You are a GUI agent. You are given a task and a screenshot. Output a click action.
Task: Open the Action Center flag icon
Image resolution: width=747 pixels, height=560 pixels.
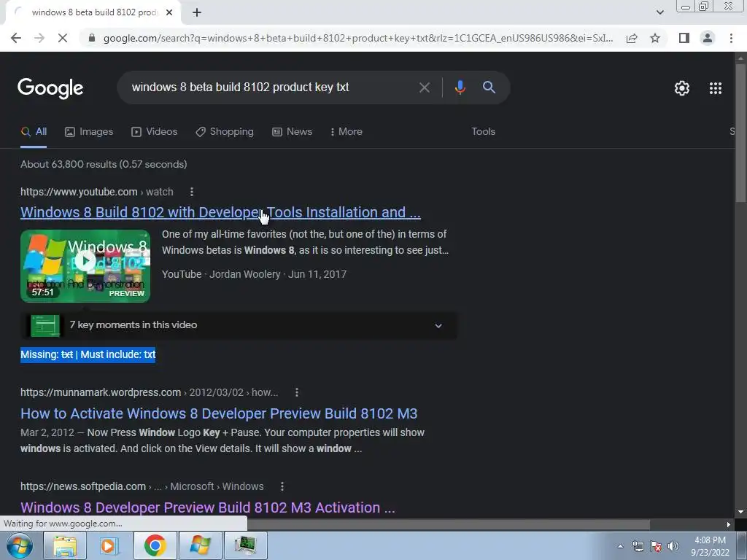pos(656,546)
